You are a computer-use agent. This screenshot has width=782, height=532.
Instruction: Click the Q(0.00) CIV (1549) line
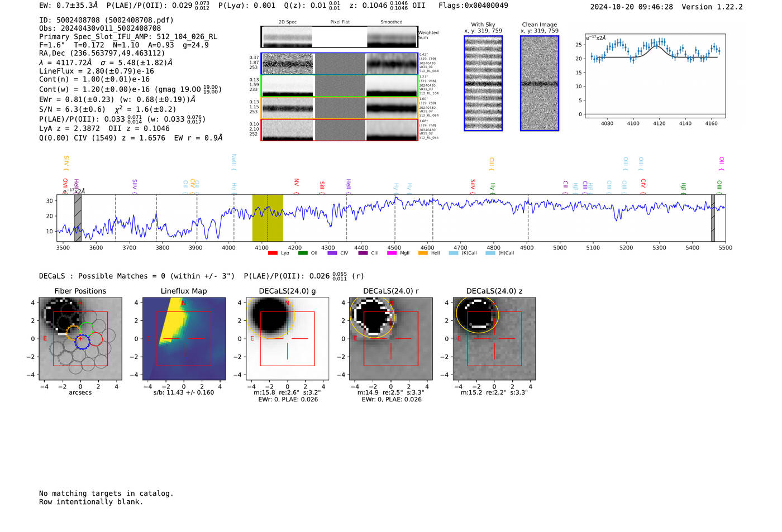click(x=131, y=138)
